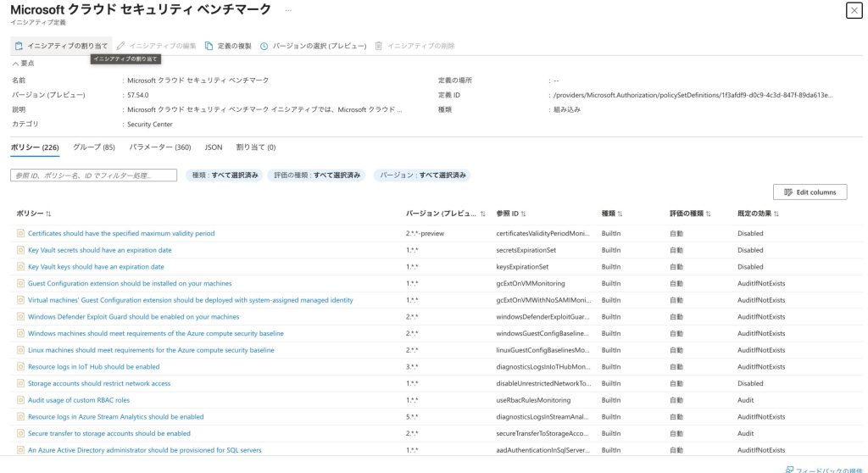Viewport: 868px width, 473px height.
Task: Click the policy filter search field
Action: coord(93,175)
